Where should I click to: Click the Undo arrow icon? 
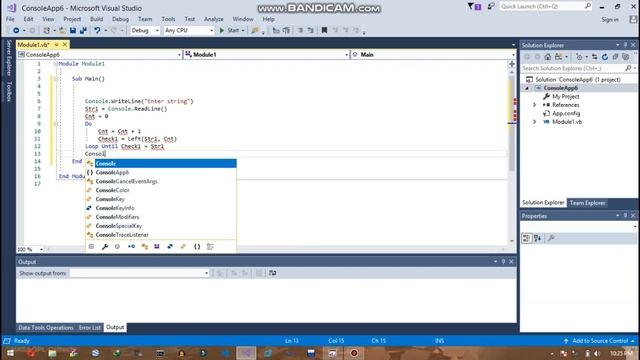[x=97, y=30]
